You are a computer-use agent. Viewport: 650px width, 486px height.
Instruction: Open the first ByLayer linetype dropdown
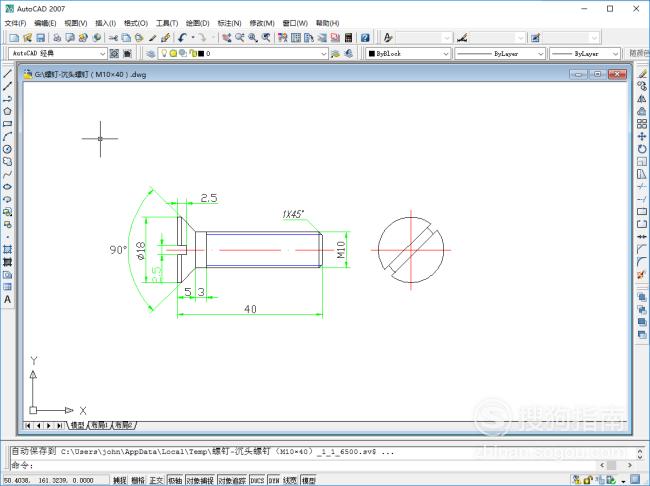point(500,53)
